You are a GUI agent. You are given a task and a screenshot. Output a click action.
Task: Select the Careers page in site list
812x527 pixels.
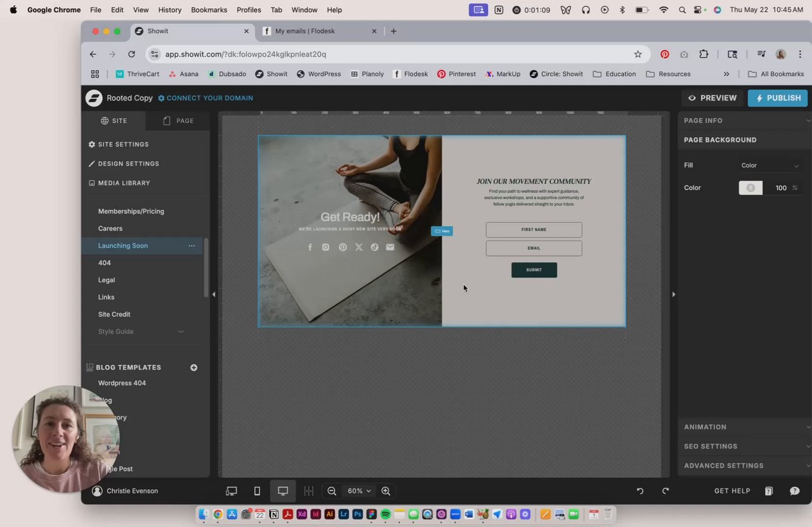point(110,228)
